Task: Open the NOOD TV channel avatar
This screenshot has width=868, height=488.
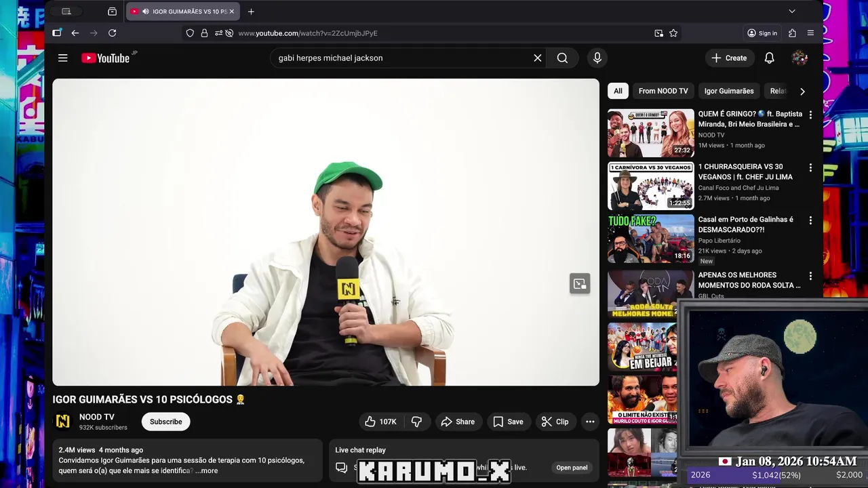Action: click(62, 422)
